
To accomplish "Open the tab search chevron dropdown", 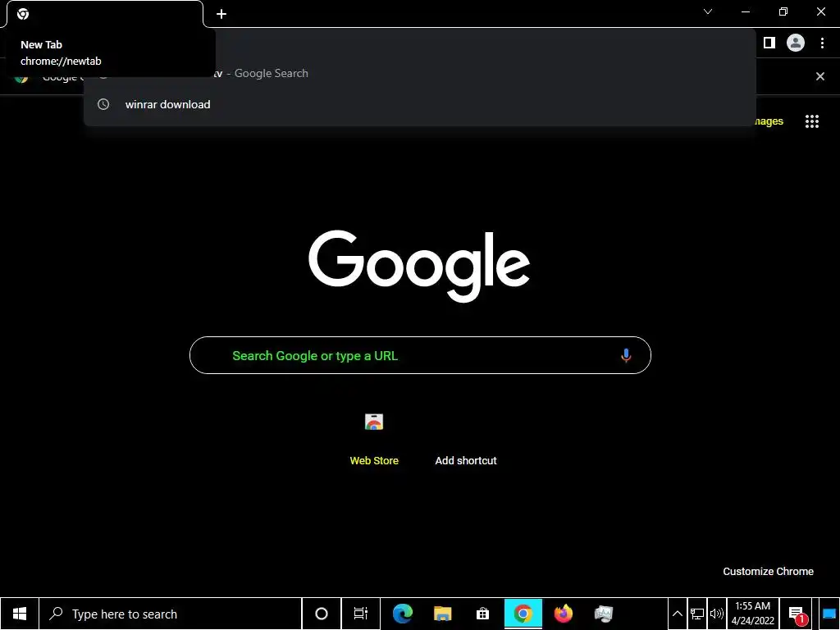I will pyautogui.click(x=708, y=11).
